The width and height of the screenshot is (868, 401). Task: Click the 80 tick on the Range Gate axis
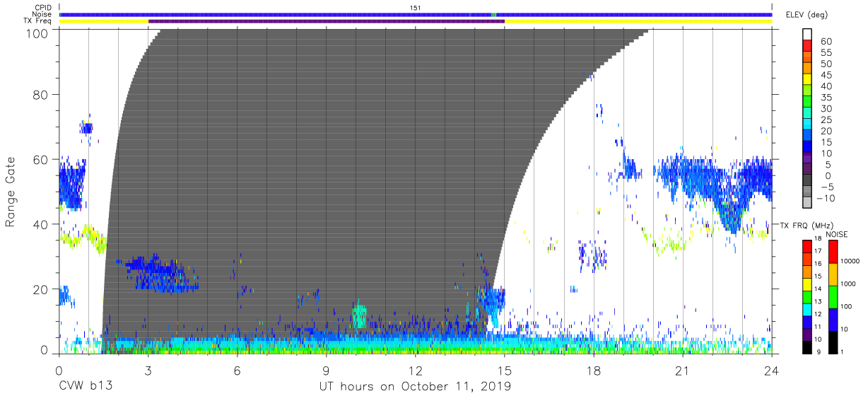(41, 95)
